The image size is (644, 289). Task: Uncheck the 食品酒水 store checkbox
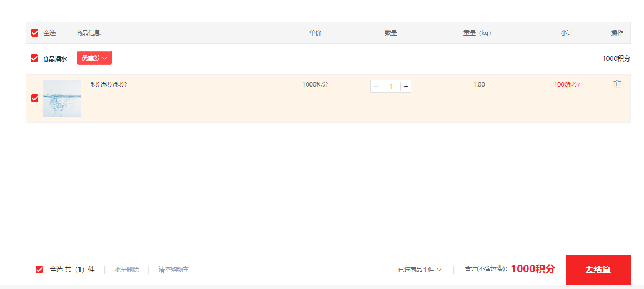click(x=34, y=58)
